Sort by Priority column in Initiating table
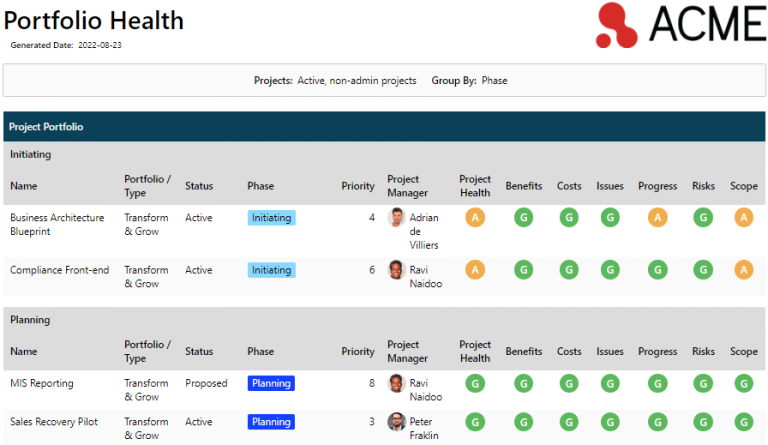 (358, 186)
